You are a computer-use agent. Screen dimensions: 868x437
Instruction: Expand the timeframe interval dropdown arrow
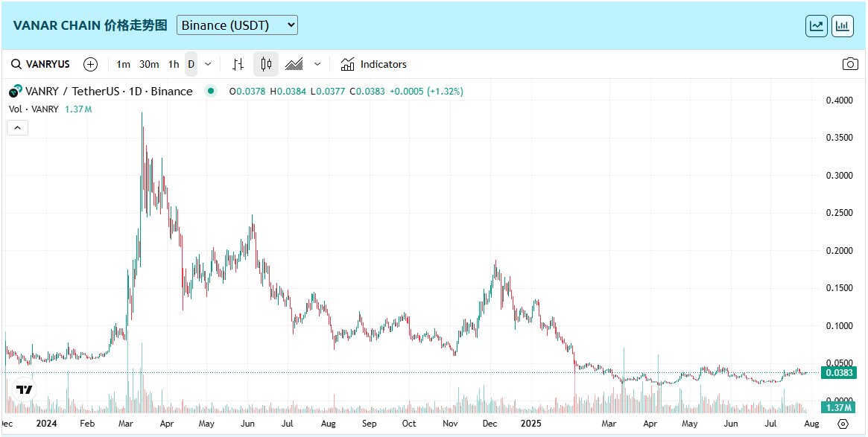coord(208,64)
